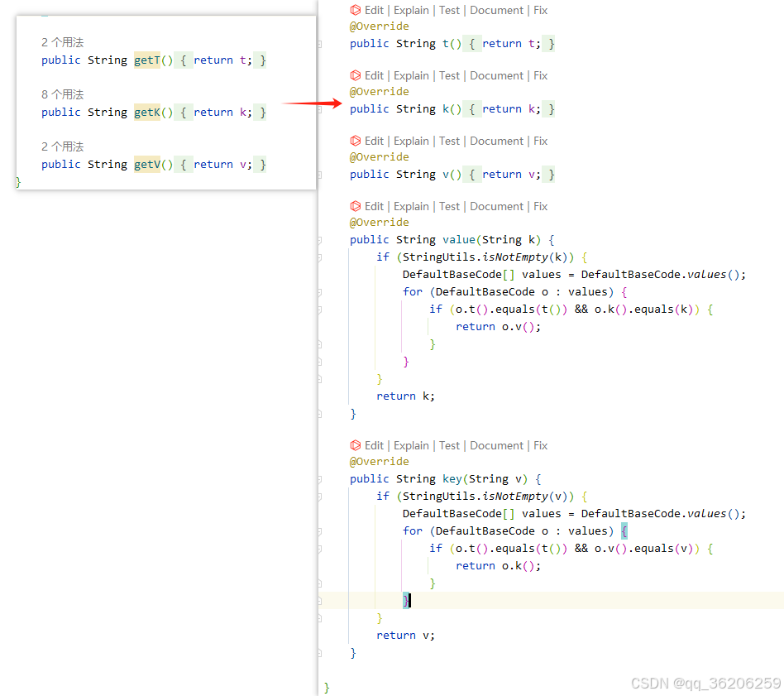Click the 'return o.k();' statement
The height and width of the screenshot is (696, 784).
pyautogui.click(x=498, y=566)
